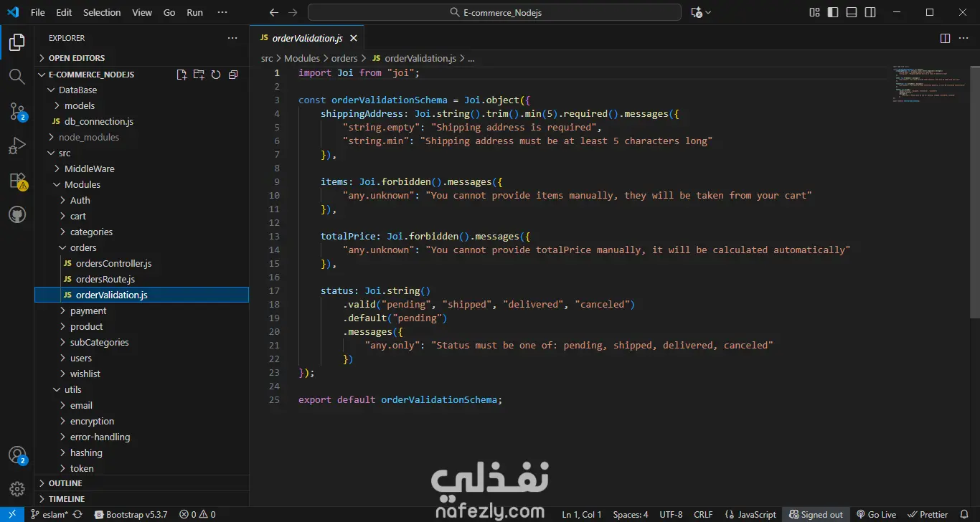Screen dimensions: 980x522
Task: Toggle the bottom panel layout button
Action: (x=852, y=12)
